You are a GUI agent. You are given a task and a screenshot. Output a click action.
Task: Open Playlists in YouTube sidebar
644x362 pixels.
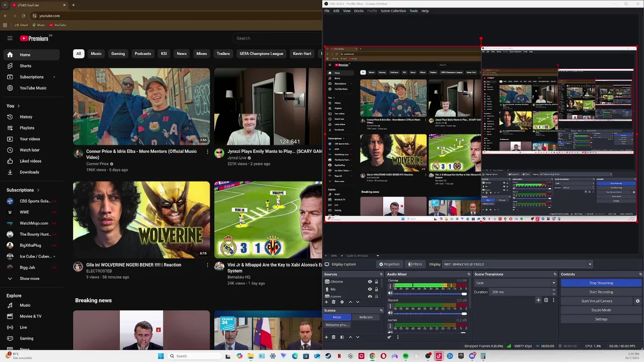(x=31, y=128)
